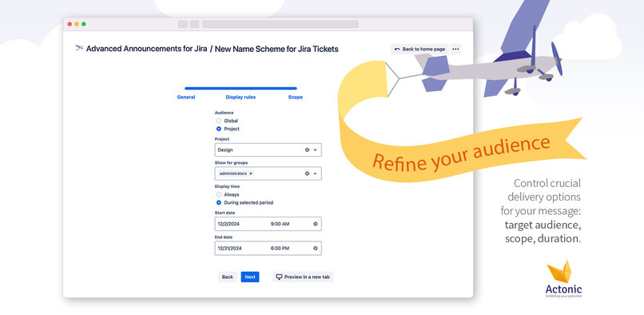
Task: Edit end date 12/31/2024
Action: [230, 249]
